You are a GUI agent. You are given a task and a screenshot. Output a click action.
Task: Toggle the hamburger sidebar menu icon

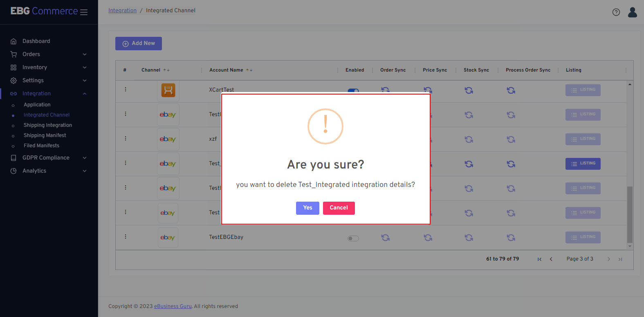pos(84,12)
